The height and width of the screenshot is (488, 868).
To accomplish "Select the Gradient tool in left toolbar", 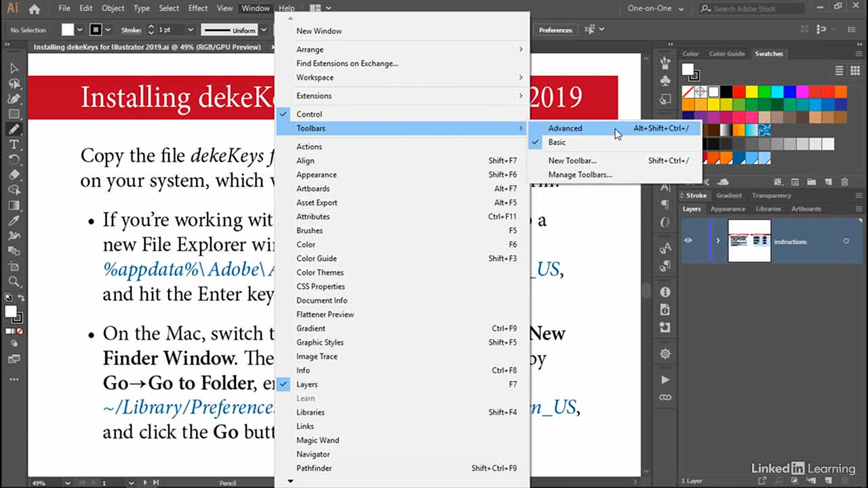I will tap(14, 205).
